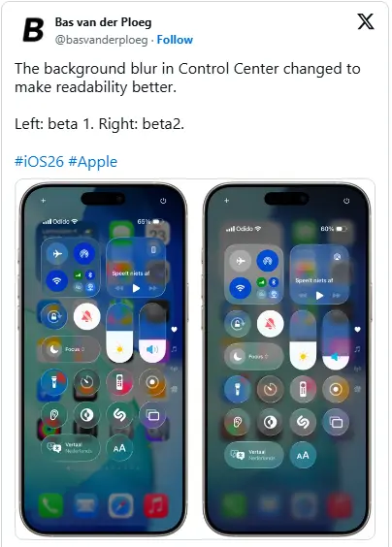Tap the timer icon on the right phone
Image resolution: width=392 pixels, height=547 pixels.
point(270,389)
